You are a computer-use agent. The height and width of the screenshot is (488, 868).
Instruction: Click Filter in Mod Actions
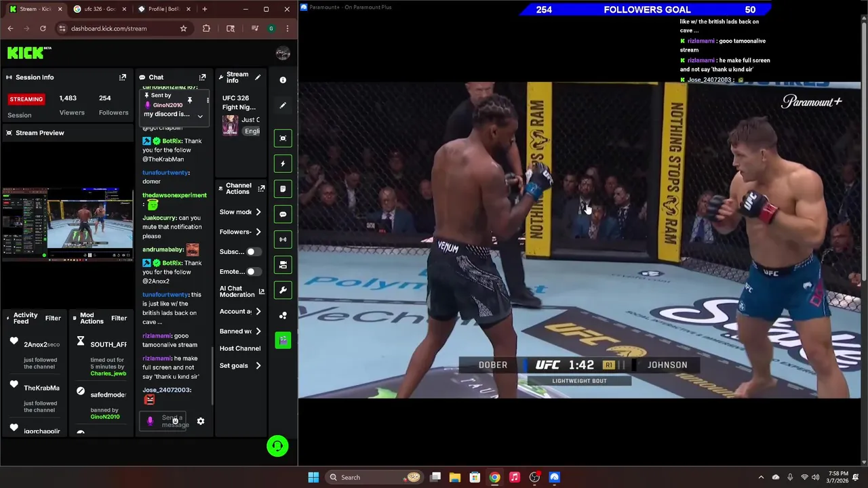(x=119, y=318)
